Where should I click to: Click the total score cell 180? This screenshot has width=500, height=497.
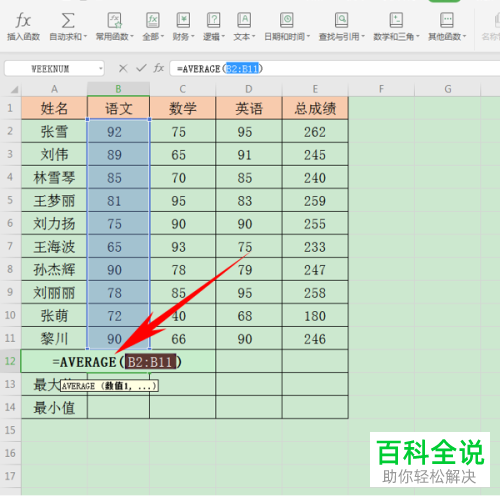pyautogui.click(x=315, y=315)
